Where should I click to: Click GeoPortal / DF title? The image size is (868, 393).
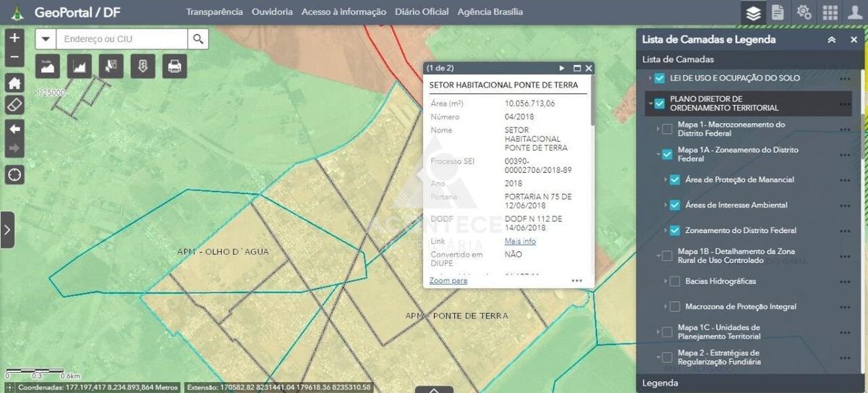click(x=77, y=12)
